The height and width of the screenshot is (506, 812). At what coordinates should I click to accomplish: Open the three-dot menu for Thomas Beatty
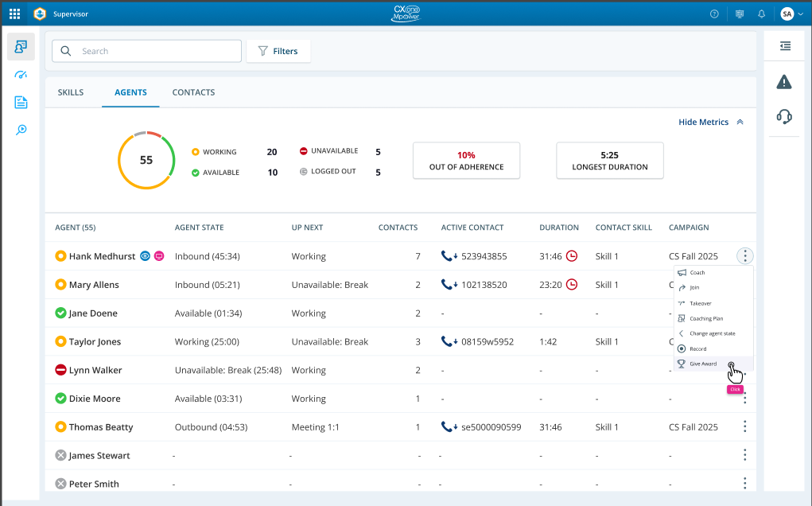(x=744, y=427)
